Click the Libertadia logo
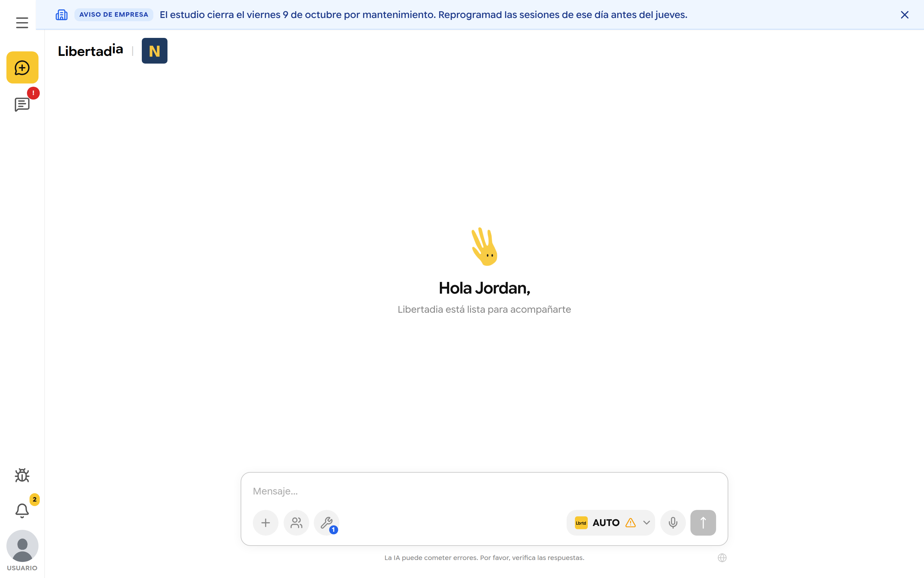This screenshot has height=578, width=924. click(90, 50)
